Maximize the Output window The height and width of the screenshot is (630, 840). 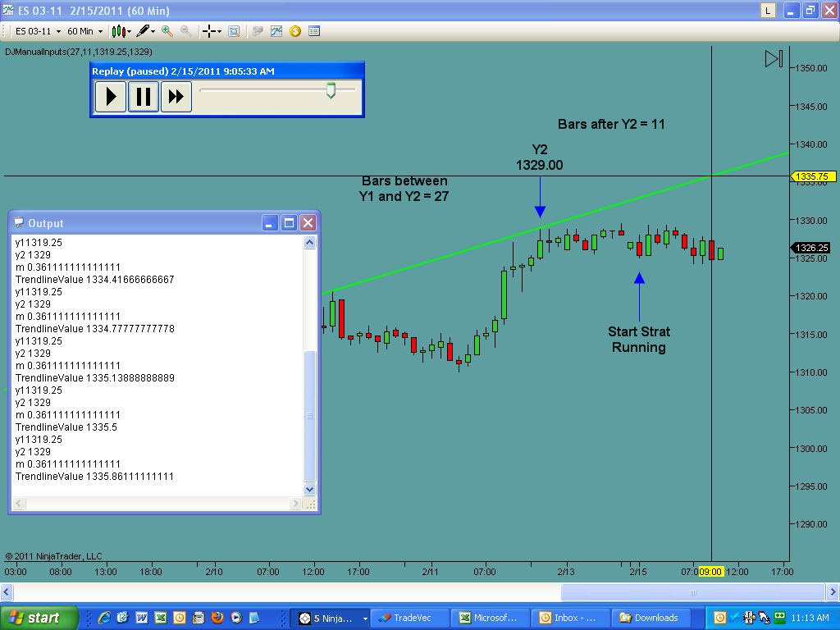289,223
